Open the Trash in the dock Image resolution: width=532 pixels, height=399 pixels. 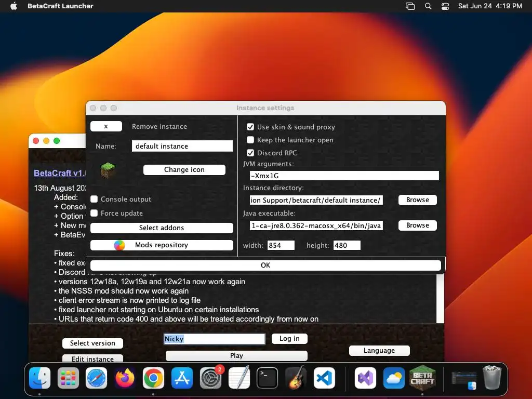tap(492, 377)
